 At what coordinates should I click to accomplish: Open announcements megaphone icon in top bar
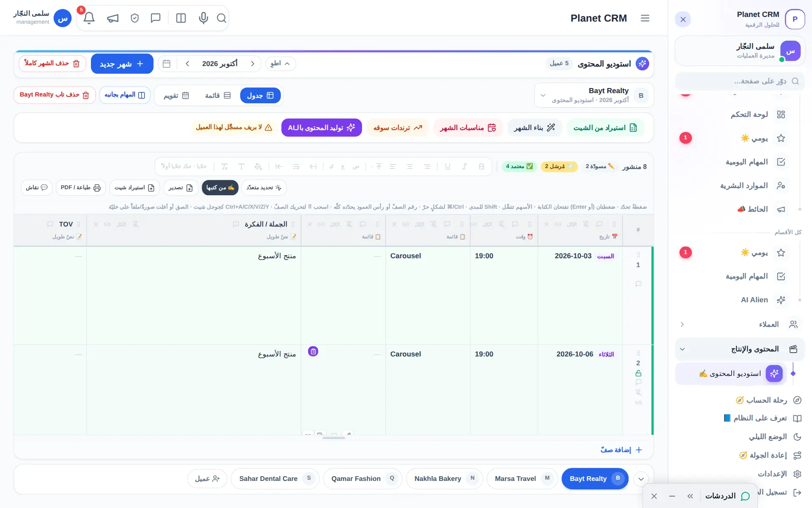pyautogui.click(x=112, y=18)
